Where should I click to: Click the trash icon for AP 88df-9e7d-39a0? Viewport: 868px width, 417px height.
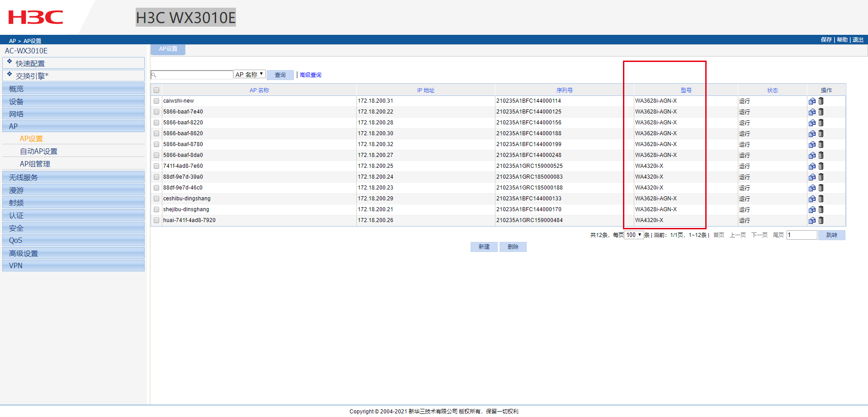click(821, 177)
